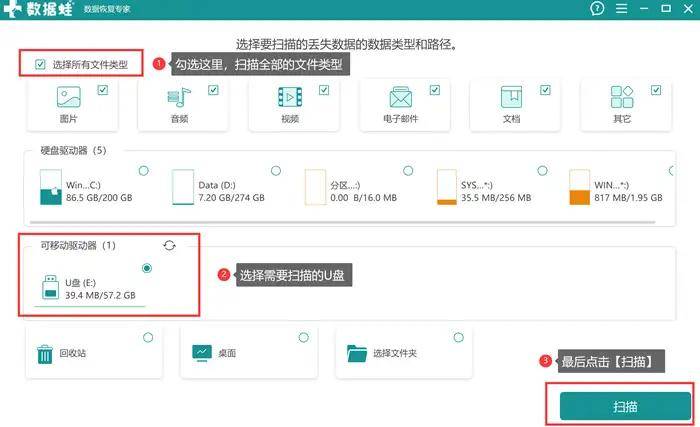Select the 回收站 radio button
The width and height of the screenshot is (700, 427).
click(x=148, y=337)
